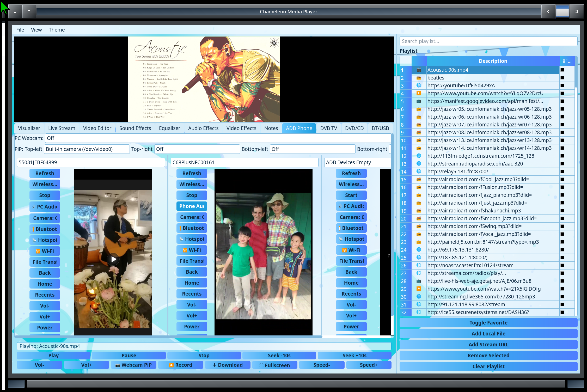Click the globe icon for 113fm-edge1 stream
The height and width of the screenshot is (392, 587).
[x=419, y=156]
